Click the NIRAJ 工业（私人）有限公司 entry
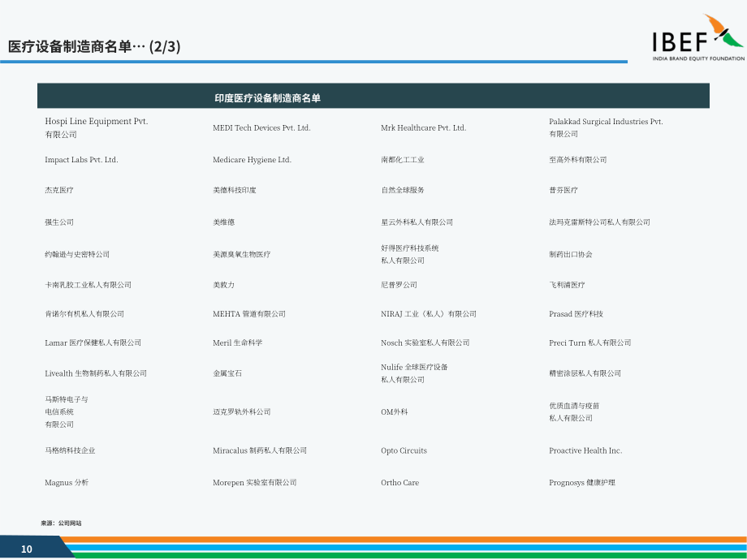 click(x=429, y=314)
